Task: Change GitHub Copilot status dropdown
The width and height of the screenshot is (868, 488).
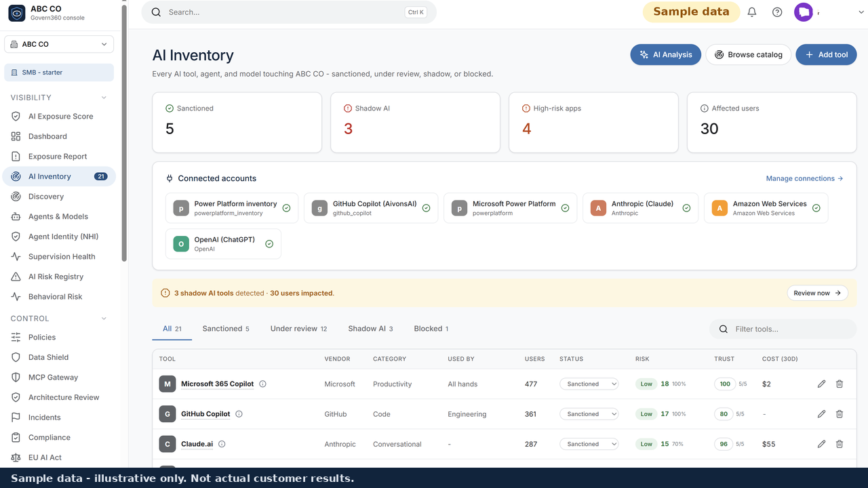Action: (x=589, y=414)
